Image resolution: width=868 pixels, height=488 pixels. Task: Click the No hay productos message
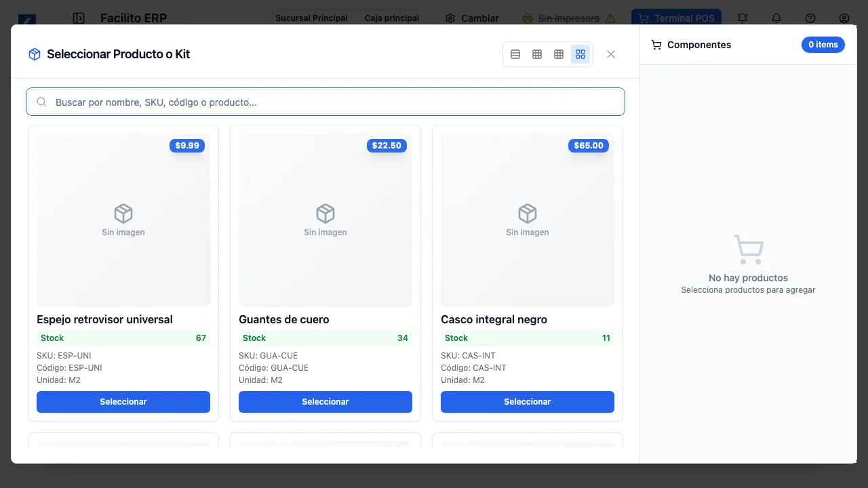(x=748, y=278)
